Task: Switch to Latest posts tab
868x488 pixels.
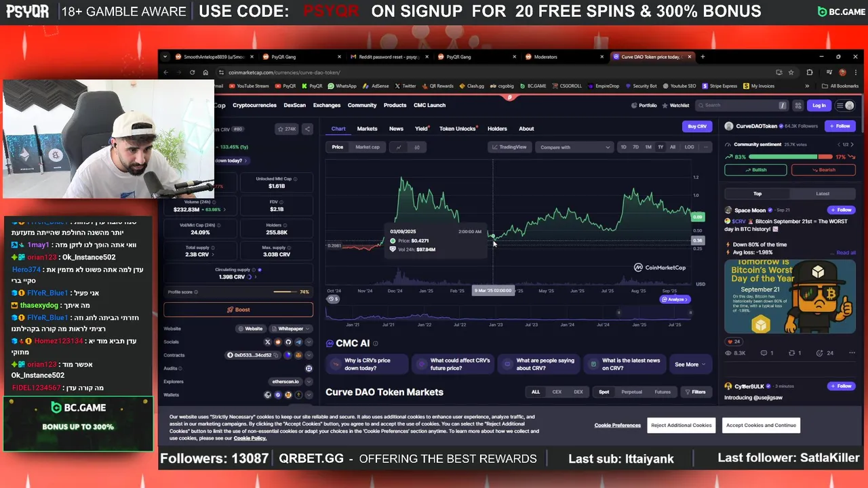Action: click(823, 194)
